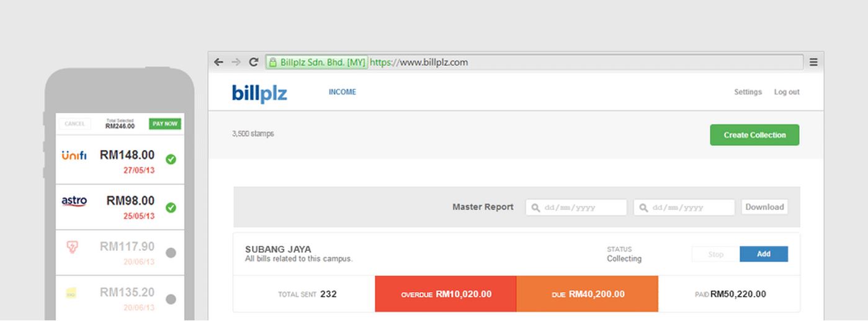Tap the PAY NOW button on phone

(165, 124)
